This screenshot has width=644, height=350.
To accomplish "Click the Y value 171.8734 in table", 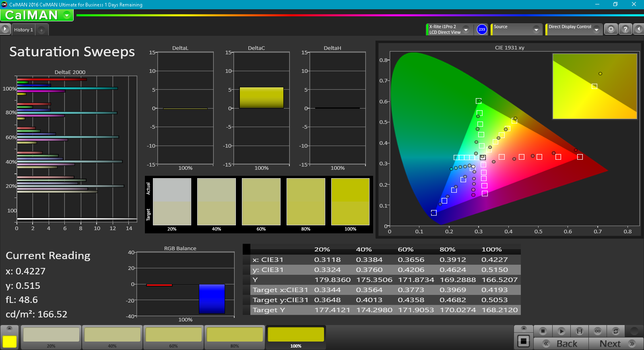I will pos(416,280).
